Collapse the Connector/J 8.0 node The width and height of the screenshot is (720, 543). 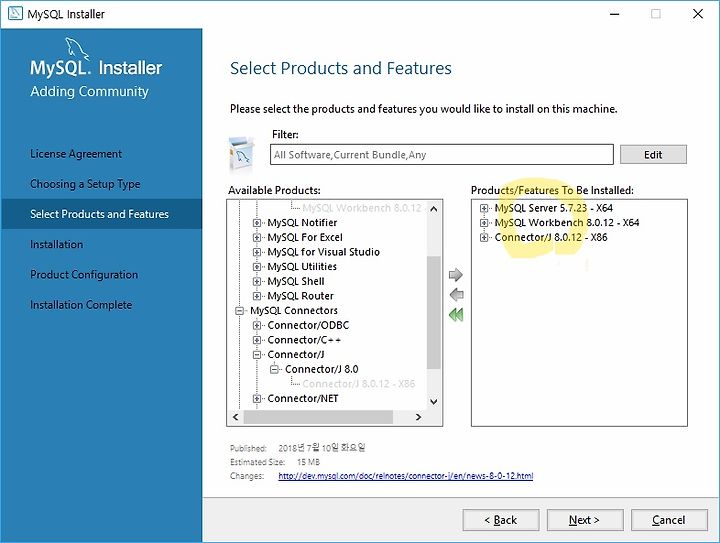pyautogui.click(x=274, y=369)
